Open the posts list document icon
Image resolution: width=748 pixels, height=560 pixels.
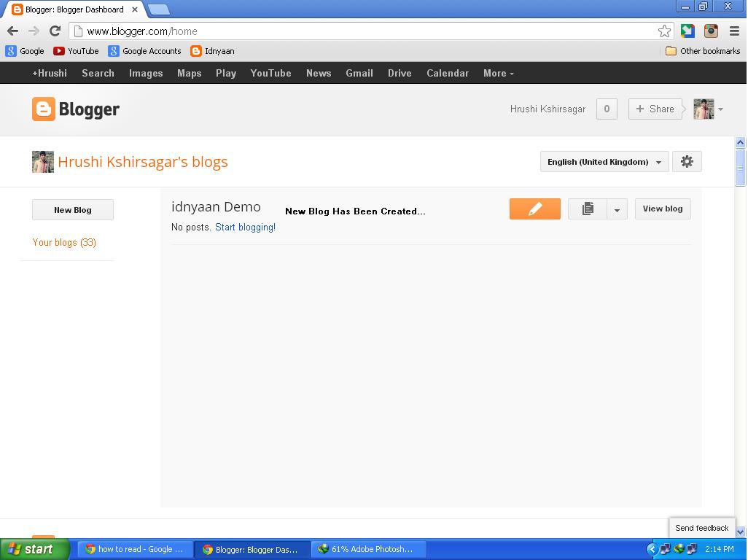click(x=588, y=209)
